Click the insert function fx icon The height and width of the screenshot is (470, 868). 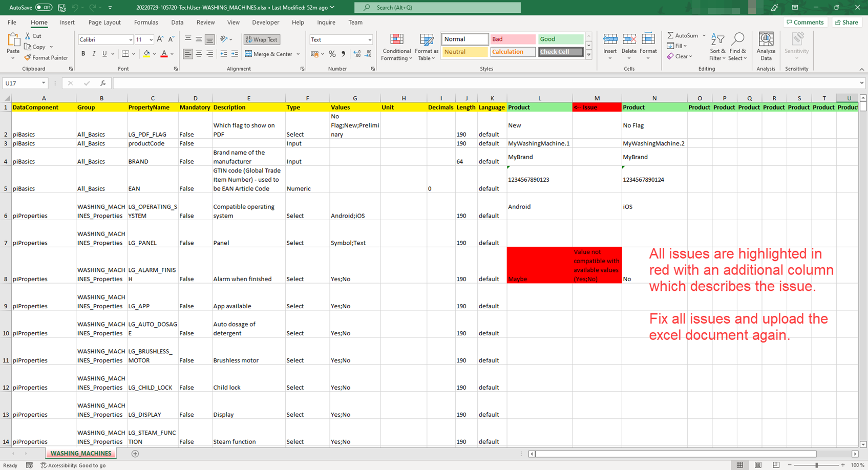click(x=103, y=83)
